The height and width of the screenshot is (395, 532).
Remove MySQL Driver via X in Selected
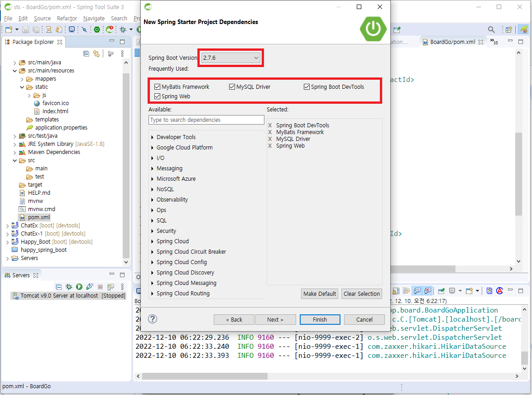tap(270, 139)
